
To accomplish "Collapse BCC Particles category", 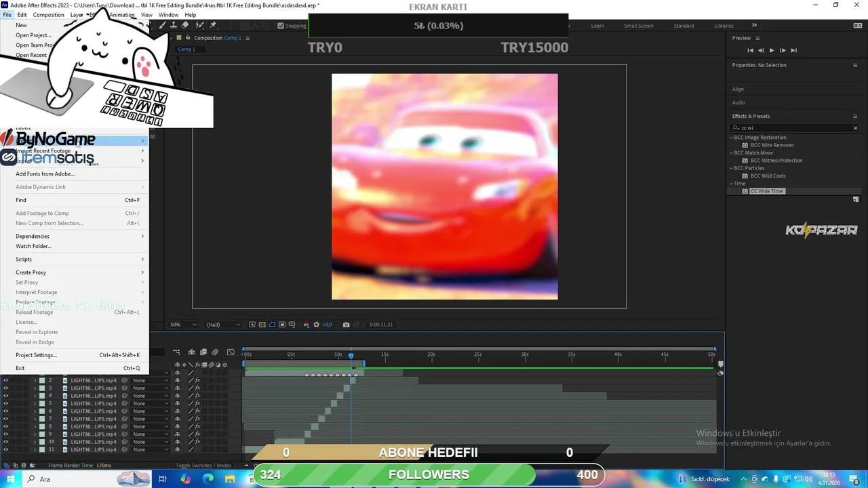I will [x=732, y=168].
